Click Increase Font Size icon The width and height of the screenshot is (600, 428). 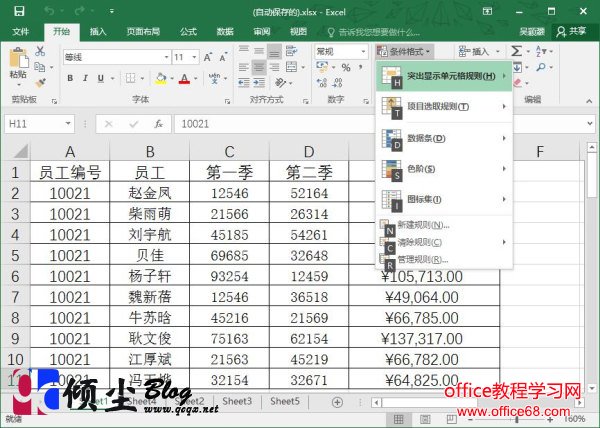point(208,57)
